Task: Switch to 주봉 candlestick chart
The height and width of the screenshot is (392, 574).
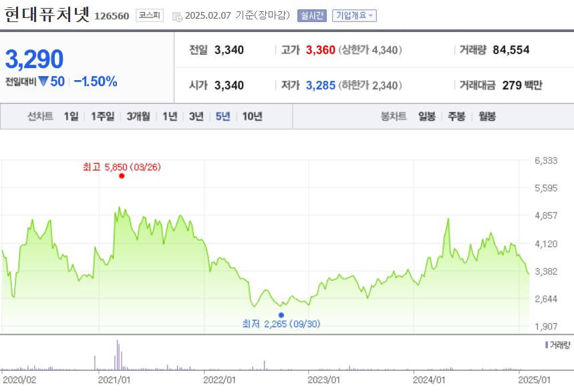Action: point(456,116)
